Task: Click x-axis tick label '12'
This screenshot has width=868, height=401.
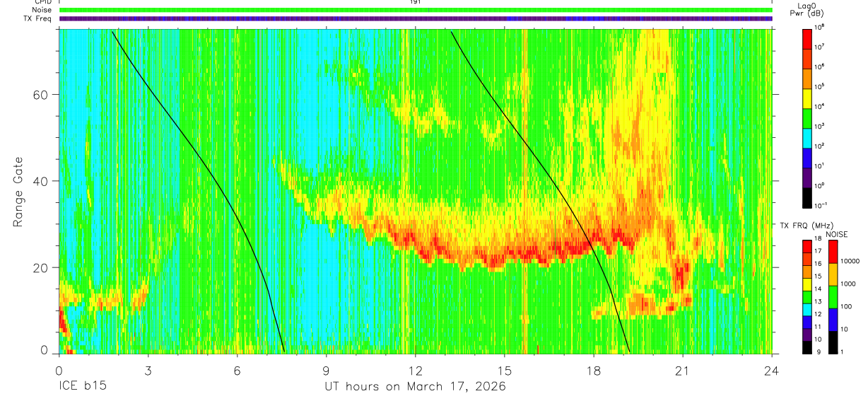Action: click(416, 371)
